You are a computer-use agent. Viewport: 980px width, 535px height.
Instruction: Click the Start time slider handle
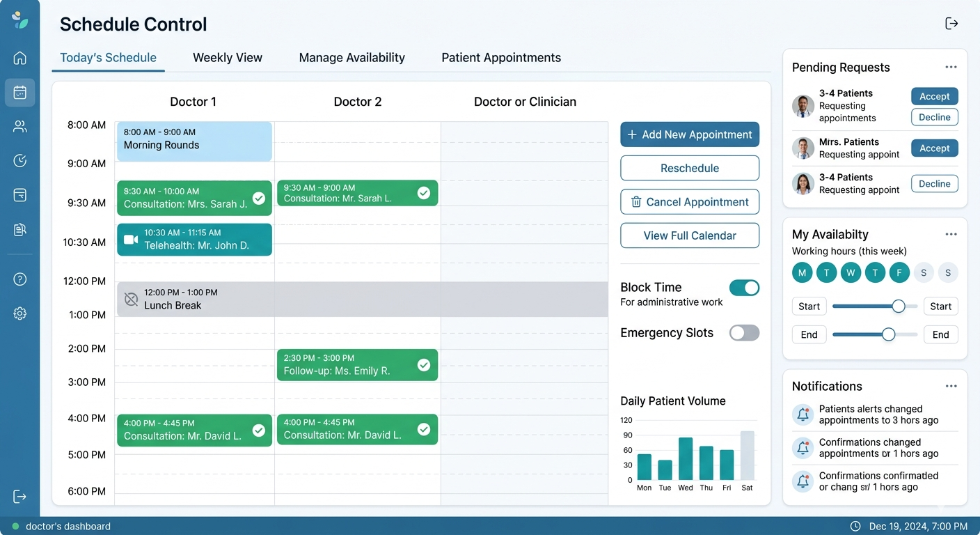click(x=899, y=306)
